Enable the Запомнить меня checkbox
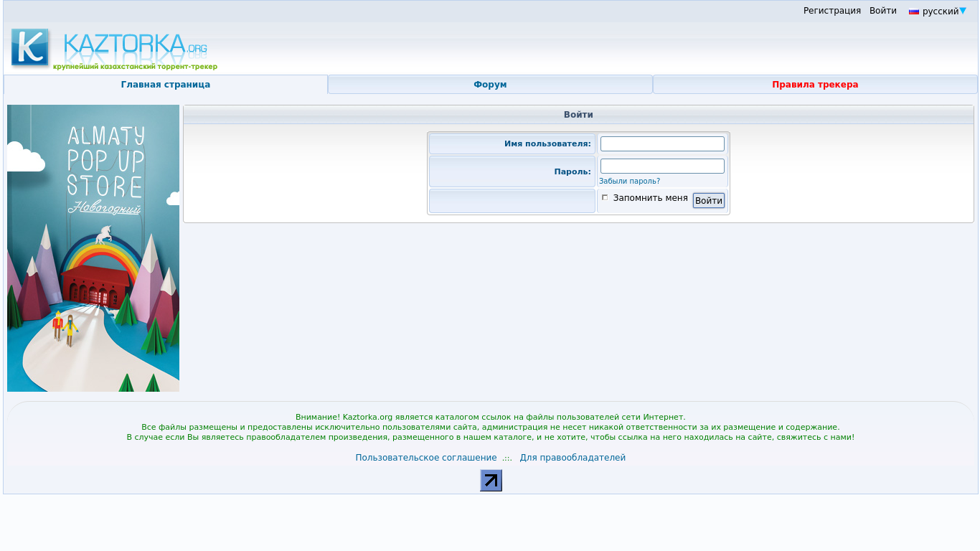 [x=605, y=197]
